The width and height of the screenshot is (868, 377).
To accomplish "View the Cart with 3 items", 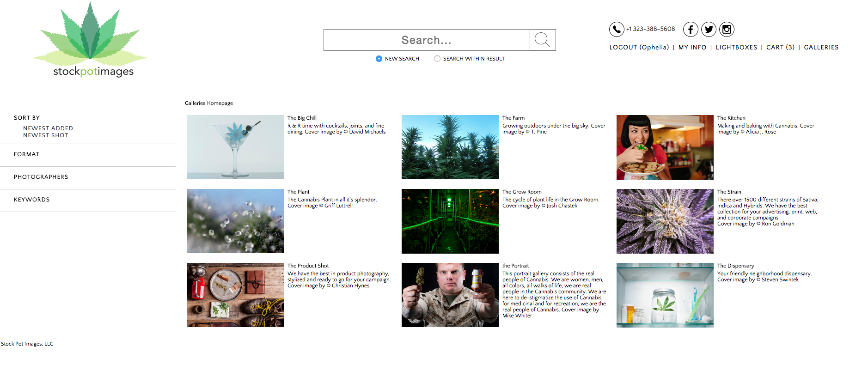I will (x=781, y=47).
